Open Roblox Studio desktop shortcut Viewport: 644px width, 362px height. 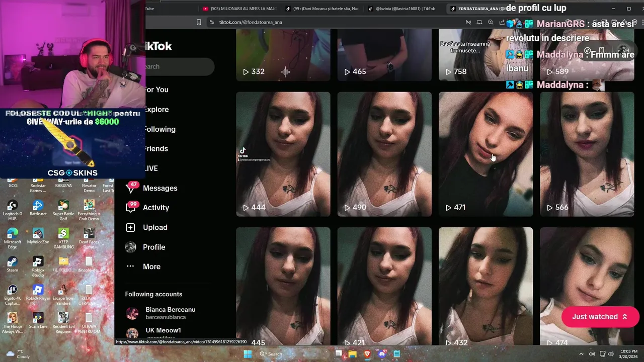38,266
